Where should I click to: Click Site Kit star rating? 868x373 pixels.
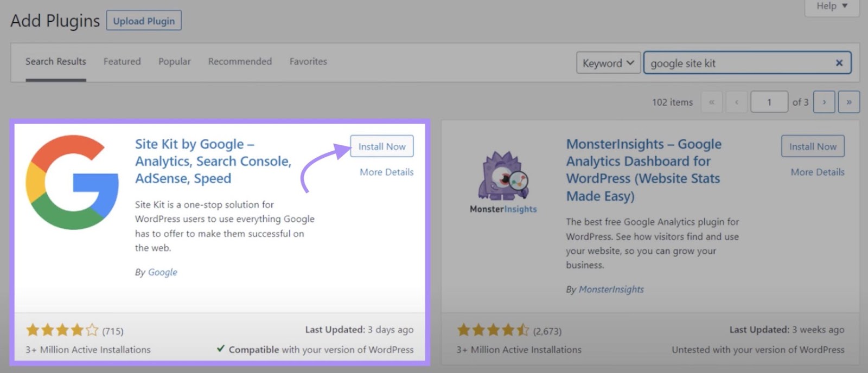[62, 330]
